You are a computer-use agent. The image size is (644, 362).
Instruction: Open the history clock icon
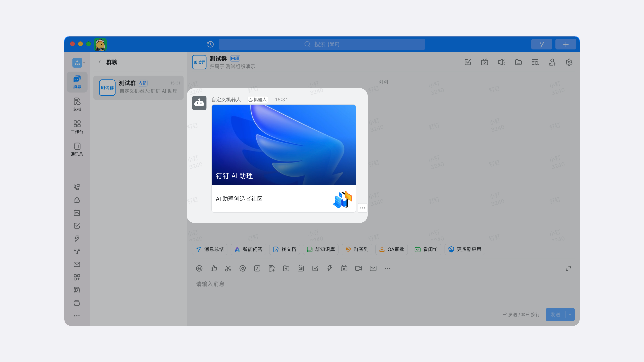click(210, 44)
